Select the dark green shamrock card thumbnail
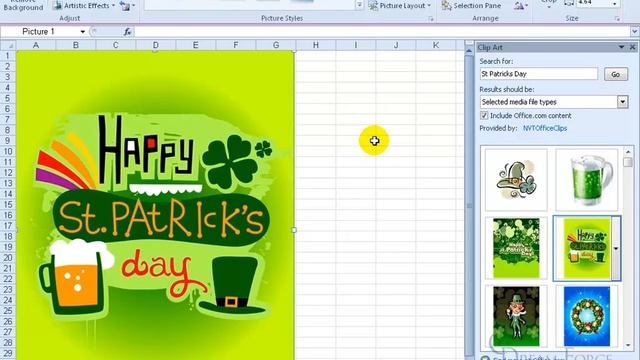This screenshot has height=360, width=640. (516, 248)
